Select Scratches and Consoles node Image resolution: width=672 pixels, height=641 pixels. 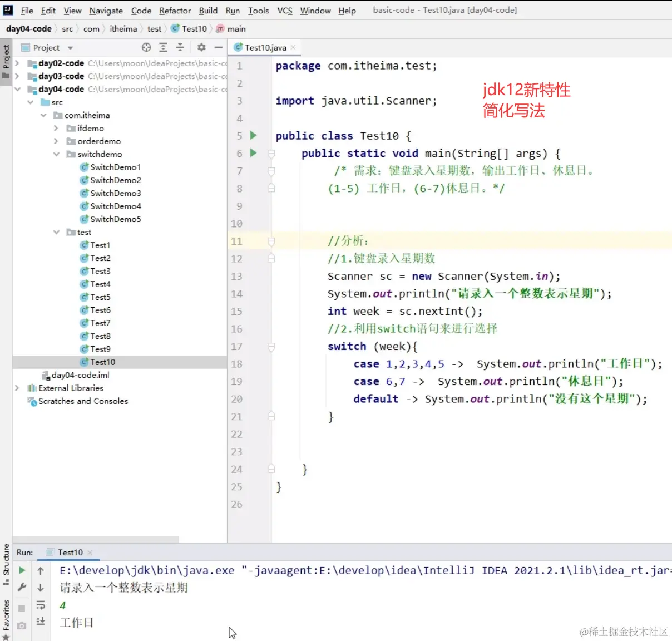pos(78,401)
